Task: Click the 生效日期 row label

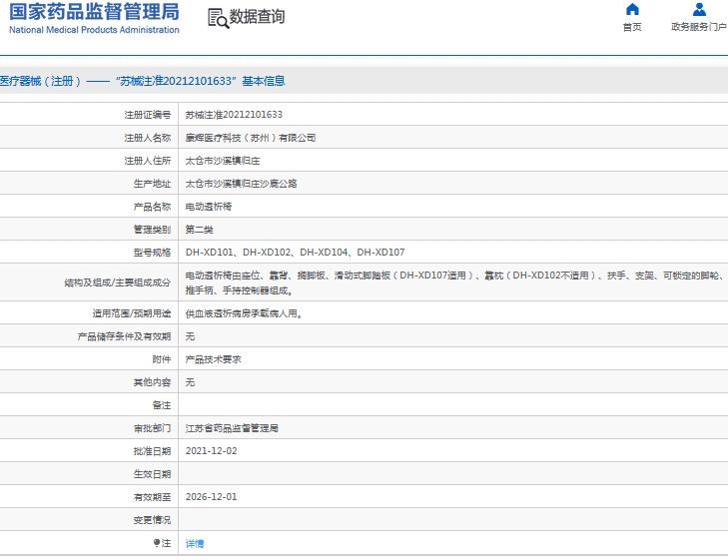Action: click(152, 474)
